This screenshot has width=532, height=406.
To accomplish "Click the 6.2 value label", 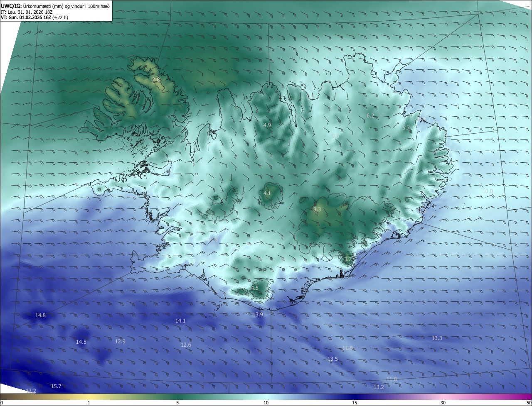I will pos(371,115).
